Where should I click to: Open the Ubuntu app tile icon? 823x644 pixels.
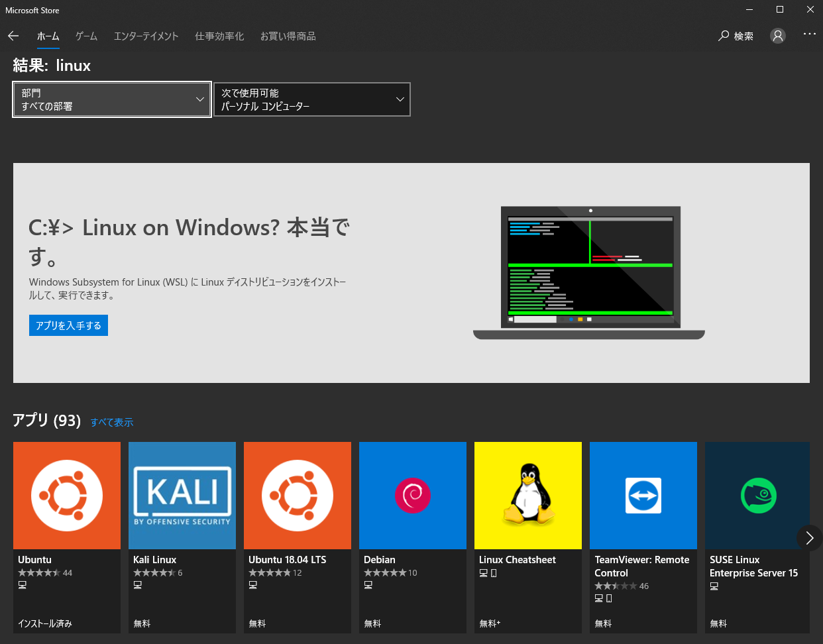67,496
